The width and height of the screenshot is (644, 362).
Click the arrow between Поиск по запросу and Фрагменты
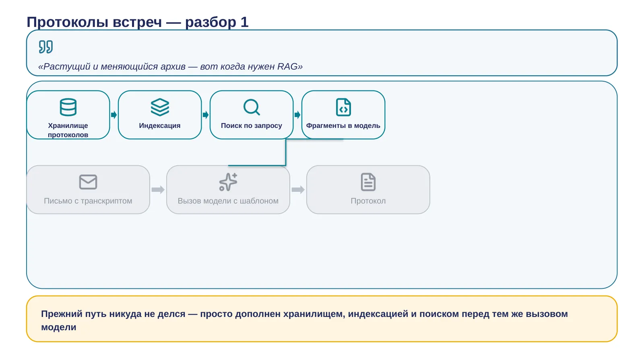pos(297,115)
